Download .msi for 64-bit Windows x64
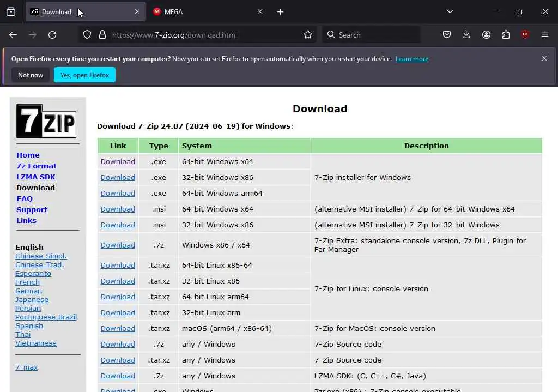The height and width of the screenshot is (392, 558). [x=118, y=209]
